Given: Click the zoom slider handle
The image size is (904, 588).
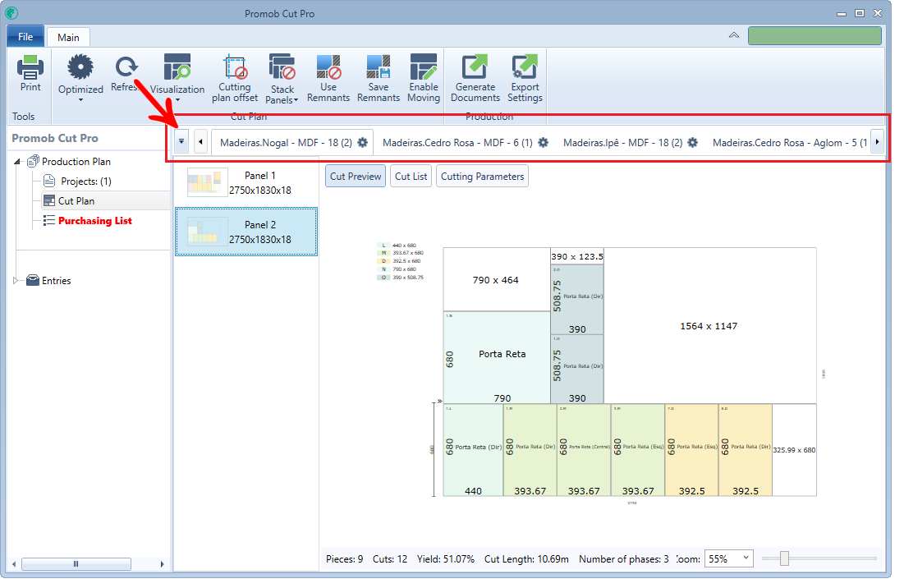Looking at the screenshot, I should [x=784, y=558].
